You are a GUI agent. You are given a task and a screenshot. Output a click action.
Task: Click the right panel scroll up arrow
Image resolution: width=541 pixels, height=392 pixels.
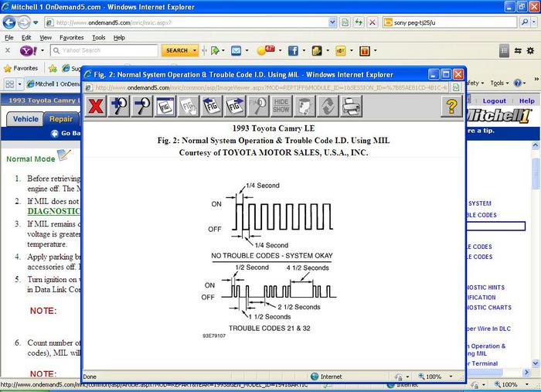click(x=536, y=145)
